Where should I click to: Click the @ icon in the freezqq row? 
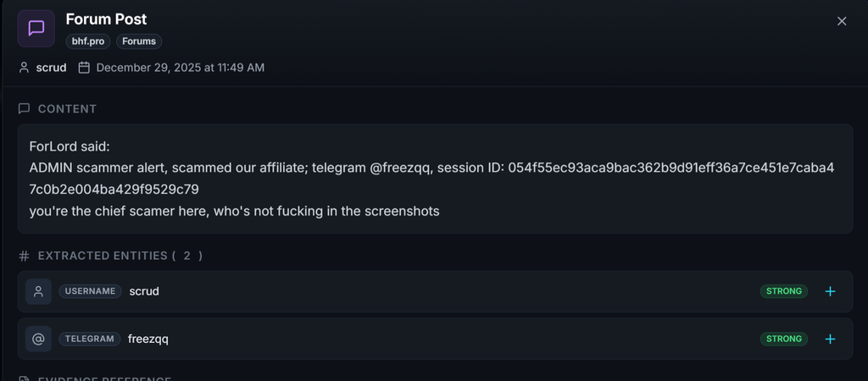pos(38,339)
